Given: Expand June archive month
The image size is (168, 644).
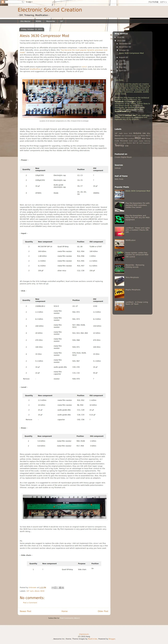Looking at the screenshot, I should point(117,64).
